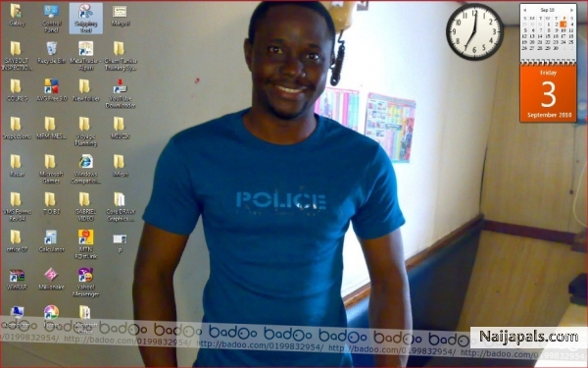Viewport: 588px width, 368px height.
Task: Open the Radar folder
Action: click(x=17, y=166)
